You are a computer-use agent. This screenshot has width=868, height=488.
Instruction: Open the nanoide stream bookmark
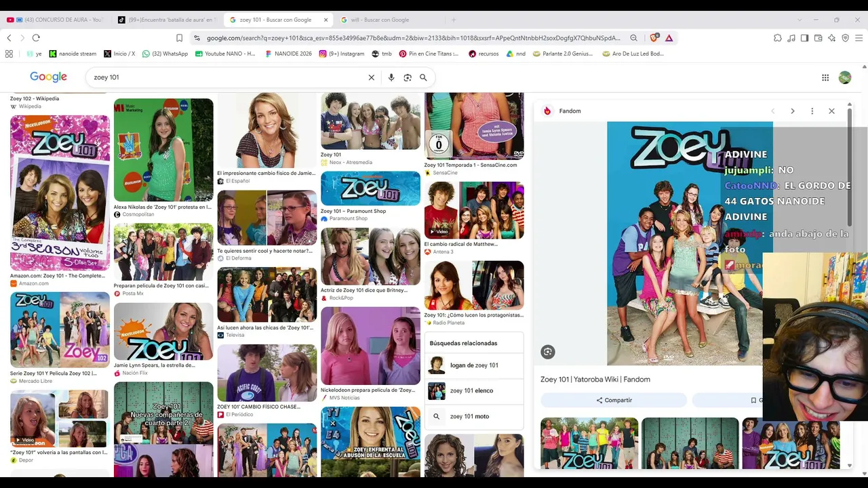73,54
